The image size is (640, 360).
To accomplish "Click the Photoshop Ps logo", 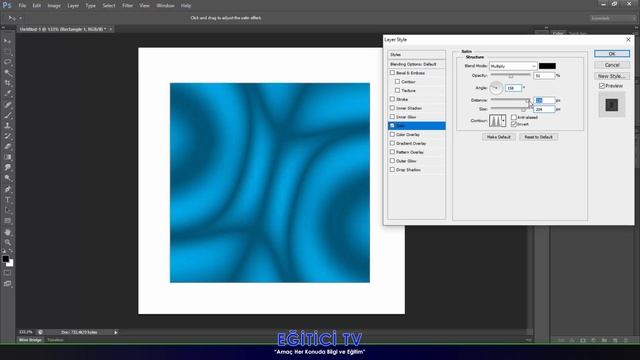I will [7, 6].
